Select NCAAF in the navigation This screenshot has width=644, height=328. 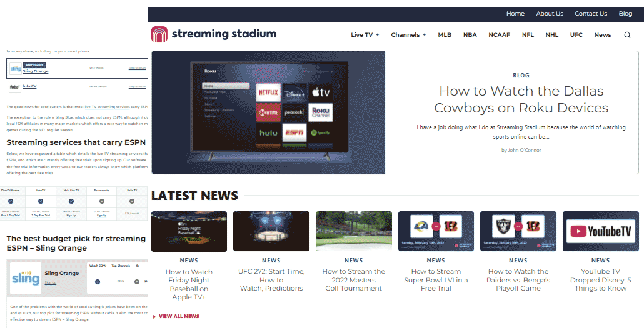click(x=499, y=35)
